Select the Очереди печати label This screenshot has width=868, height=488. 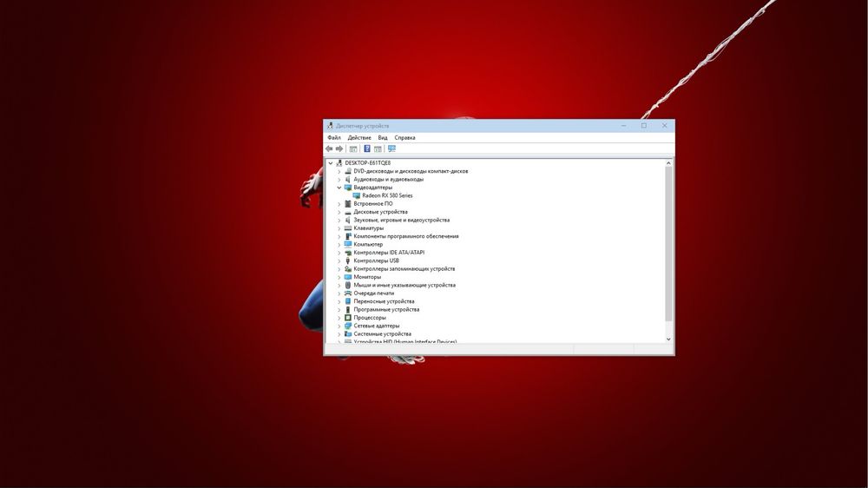[374, 293]
